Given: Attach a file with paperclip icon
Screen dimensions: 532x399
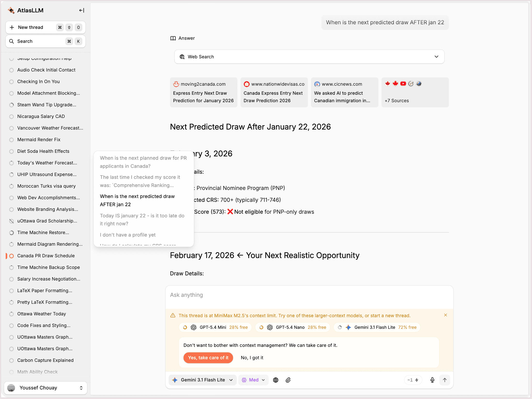Looking at the screenshot, I should tap(288, 380).
